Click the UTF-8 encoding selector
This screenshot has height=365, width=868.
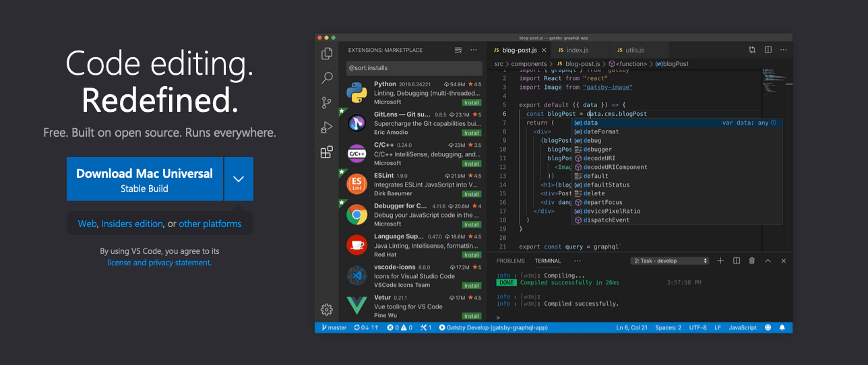click(697, 327)
